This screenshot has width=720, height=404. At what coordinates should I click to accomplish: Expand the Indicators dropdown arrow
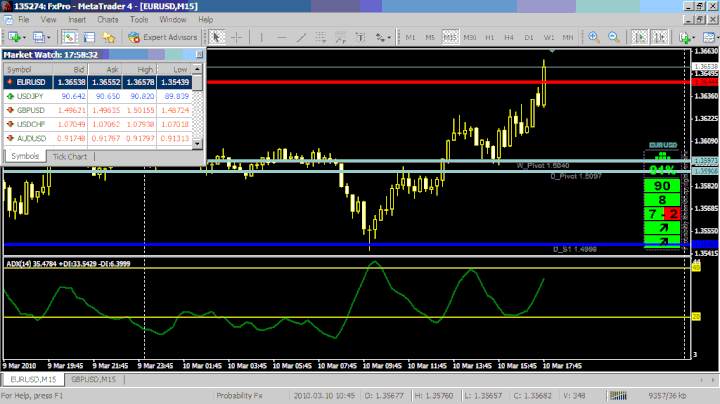(x=693, y=38)
